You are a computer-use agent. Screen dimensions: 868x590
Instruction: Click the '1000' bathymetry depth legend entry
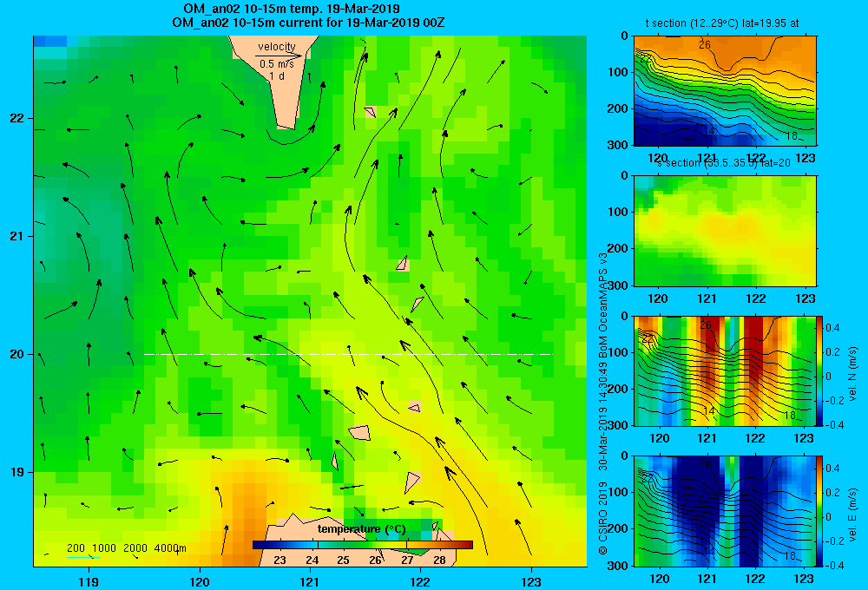[x=104, y=548]
